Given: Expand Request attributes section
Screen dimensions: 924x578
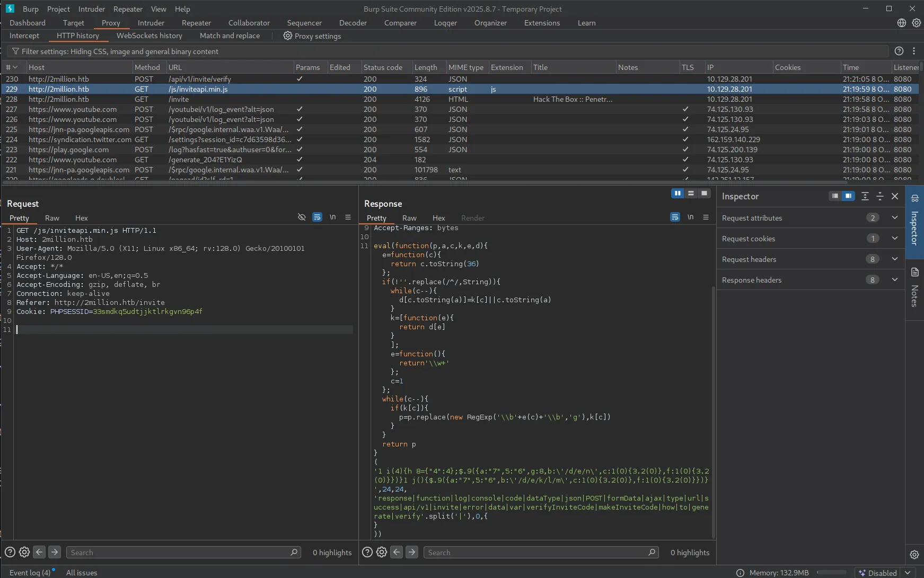Looking at the screenshot, I should coord(895,218).
